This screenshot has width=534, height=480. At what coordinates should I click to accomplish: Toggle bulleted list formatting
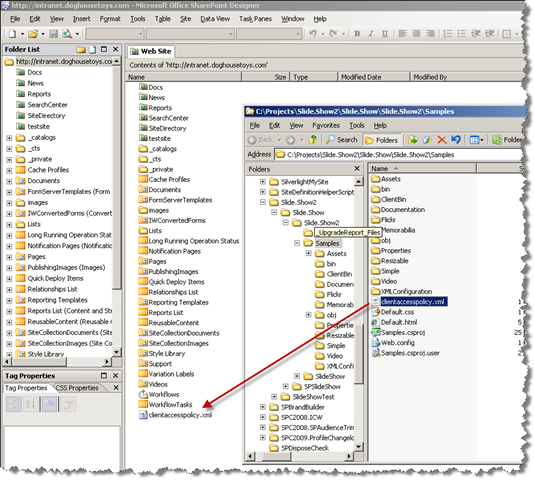pyautogui.click(x=461, y=33)
